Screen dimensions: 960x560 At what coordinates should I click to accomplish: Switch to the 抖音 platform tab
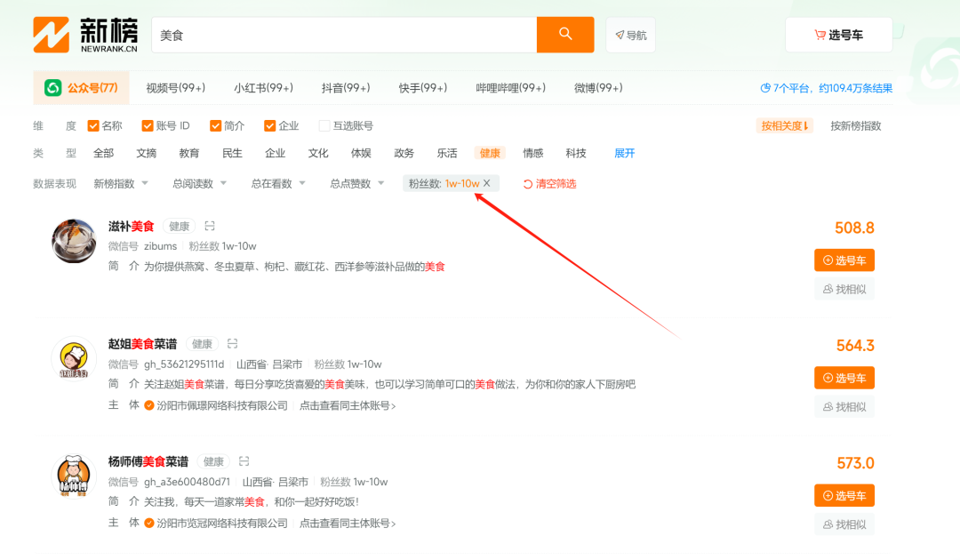click(346, 88)
